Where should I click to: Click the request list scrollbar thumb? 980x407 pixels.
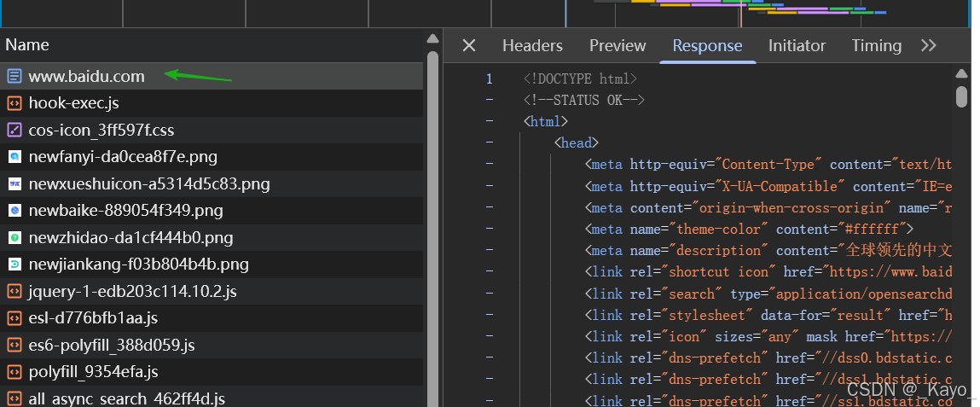[432, 228]
